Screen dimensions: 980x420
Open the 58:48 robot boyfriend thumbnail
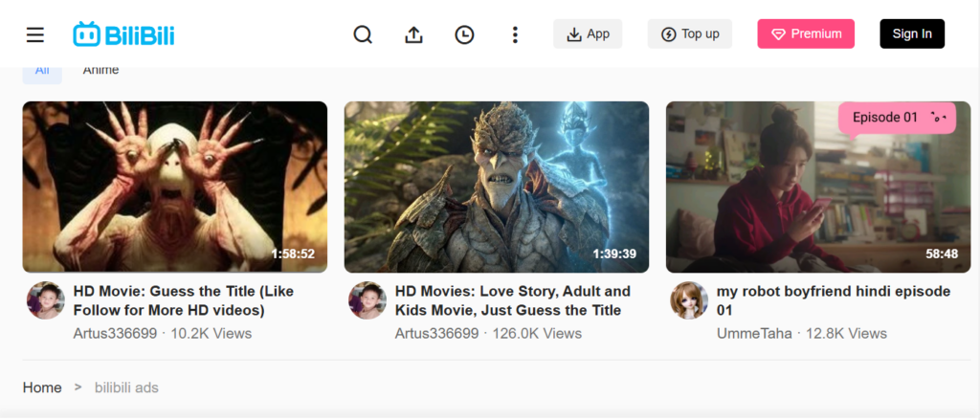pyautogui.click(x=818, y=187)
